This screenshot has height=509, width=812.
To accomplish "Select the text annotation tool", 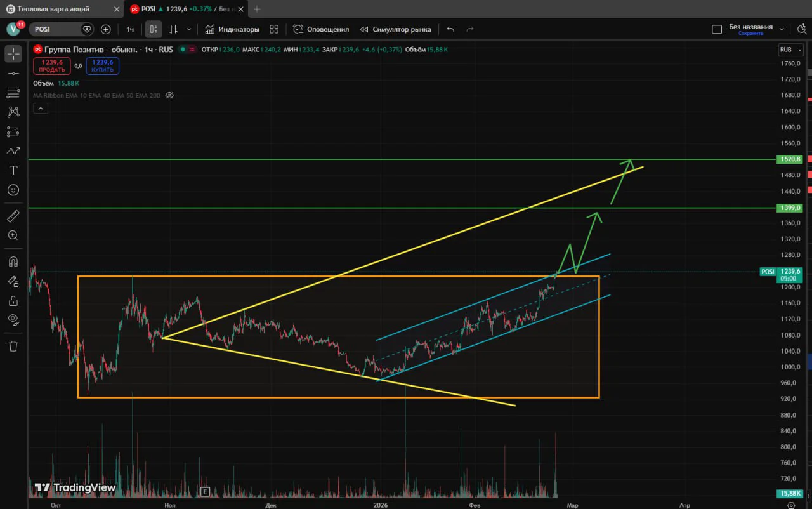I will tap(13, 171).
